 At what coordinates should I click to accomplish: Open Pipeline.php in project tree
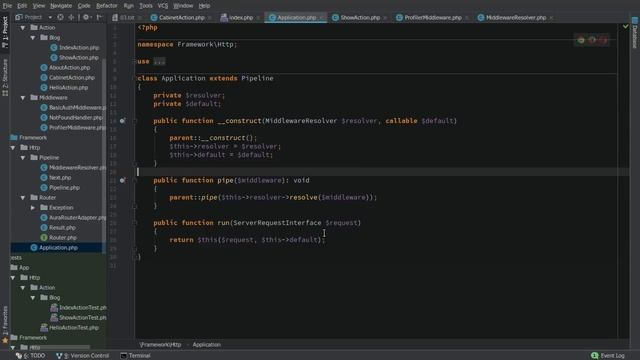point(60,188)
